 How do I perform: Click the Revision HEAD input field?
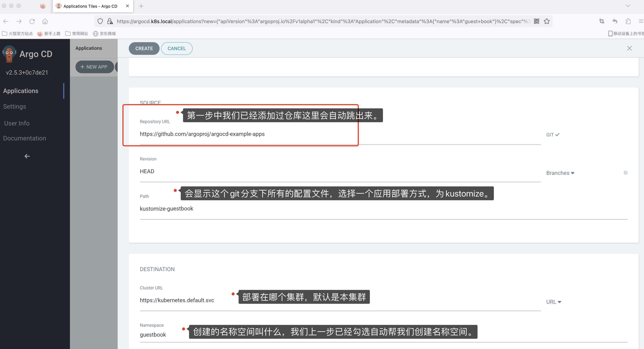coord(340,172)
